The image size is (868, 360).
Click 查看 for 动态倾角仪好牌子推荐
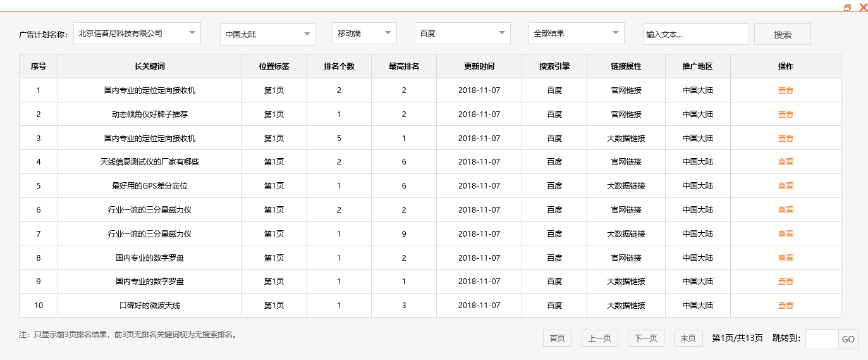[x=786, y=115]
